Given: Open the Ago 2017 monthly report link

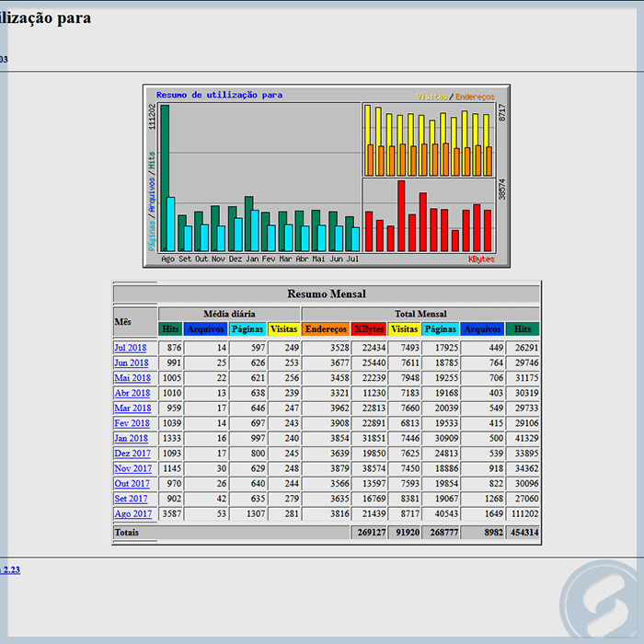Looking at the screenshot, I should tap(133, 513).
